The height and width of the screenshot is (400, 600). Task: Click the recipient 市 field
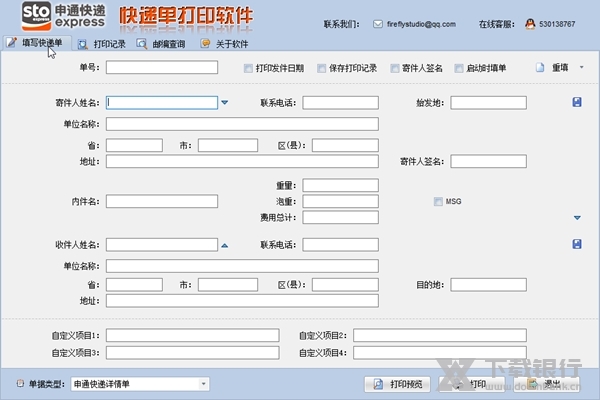[x=228, y=285]
